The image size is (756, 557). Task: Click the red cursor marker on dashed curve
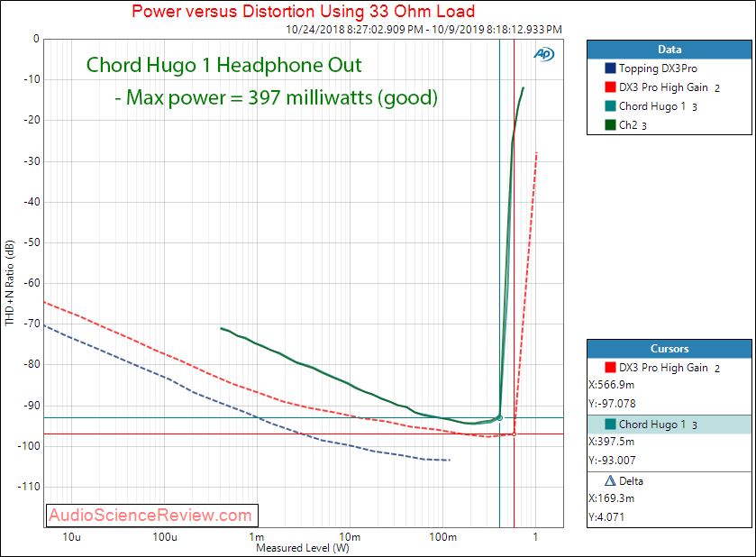(514, 434)
